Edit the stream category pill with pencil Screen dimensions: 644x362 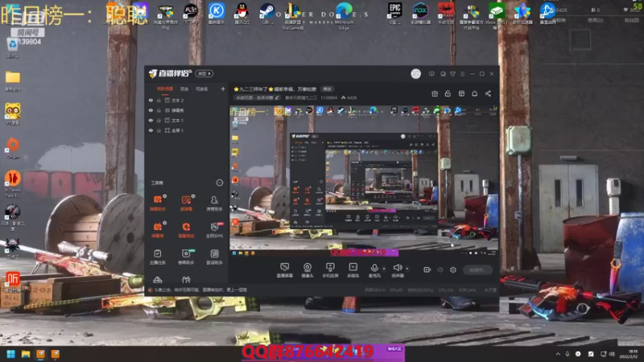coord(258,97)
